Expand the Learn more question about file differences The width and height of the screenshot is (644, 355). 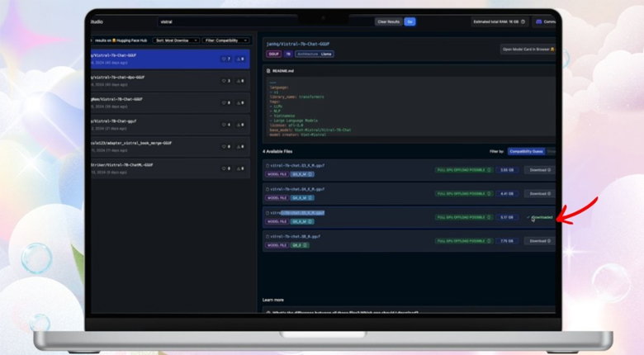click(x=409, y=311)
